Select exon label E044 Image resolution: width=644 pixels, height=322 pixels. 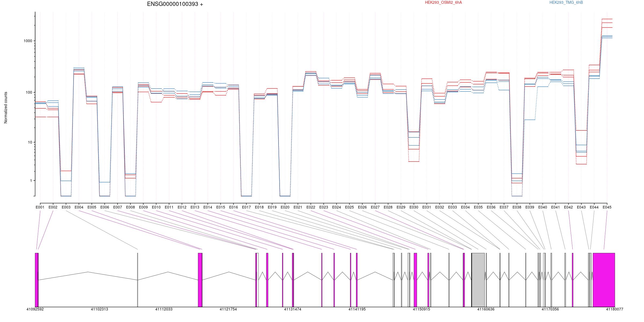(594, 207)
